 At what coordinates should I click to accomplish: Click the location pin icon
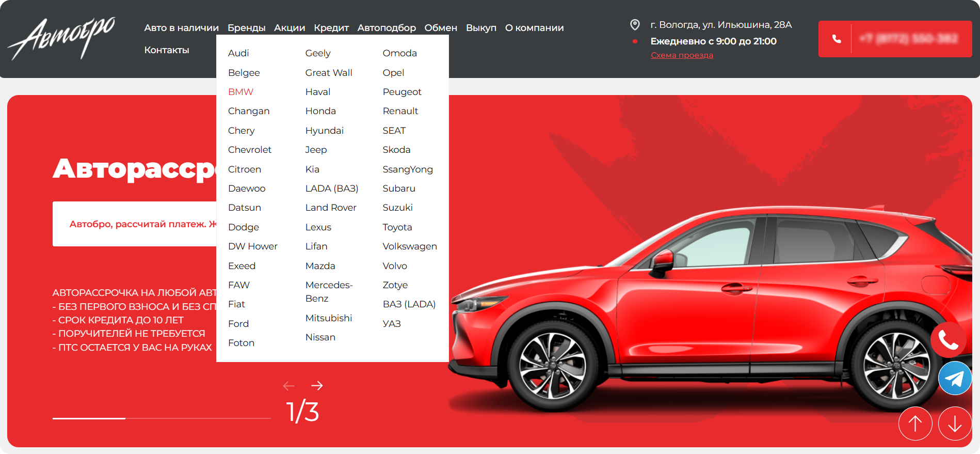point(635,25)
